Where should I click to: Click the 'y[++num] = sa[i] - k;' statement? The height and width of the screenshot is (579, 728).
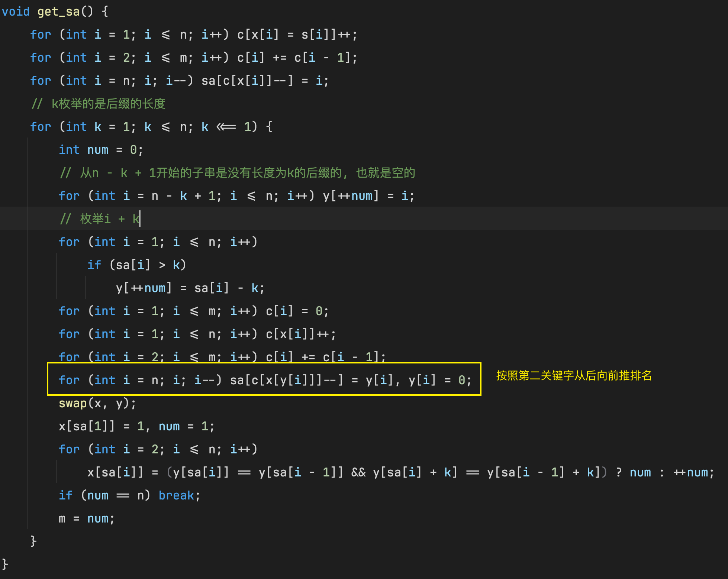point(190,288)
